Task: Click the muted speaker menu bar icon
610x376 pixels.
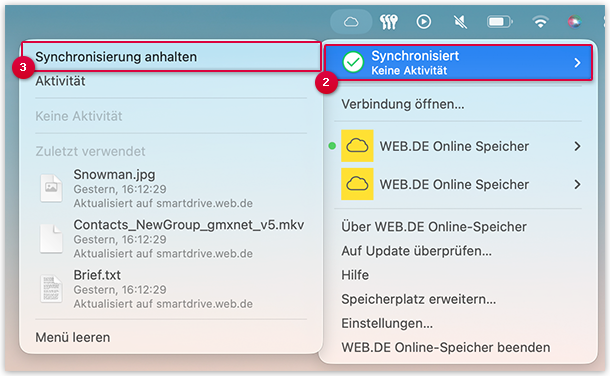Action: tap(461, 22)
